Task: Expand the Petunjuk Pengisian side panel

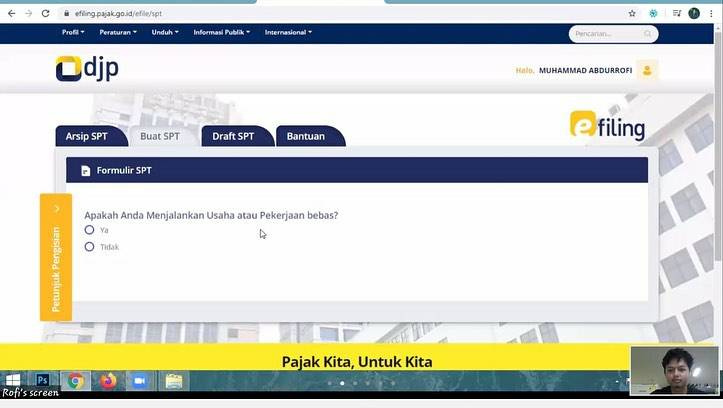Action: tap(56, 256)
